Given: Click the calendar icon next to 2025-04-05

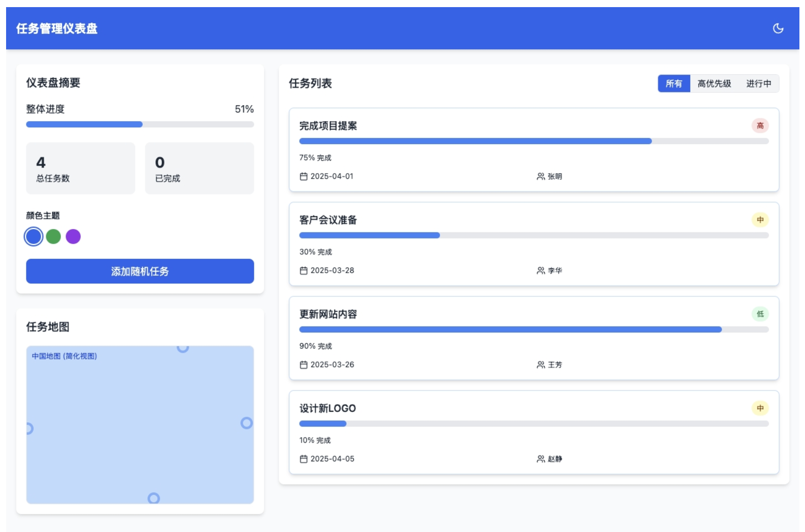Looking at the screenshot, I should pos(304,459).
